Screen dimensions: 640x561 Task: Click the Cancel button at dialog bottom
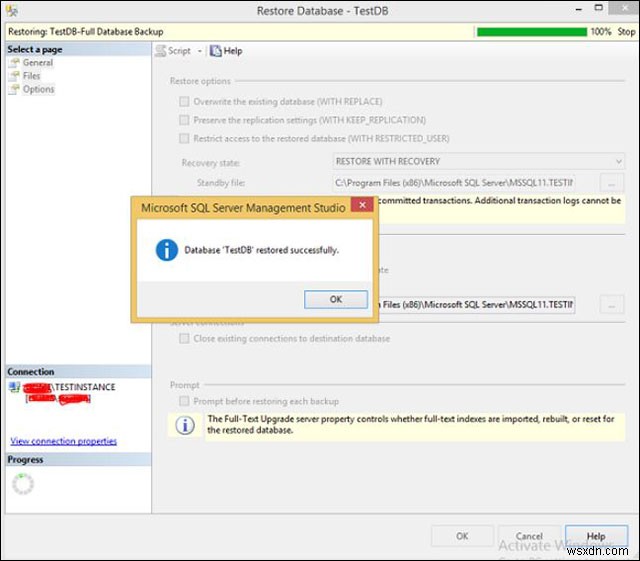click(x=529, y=536)
